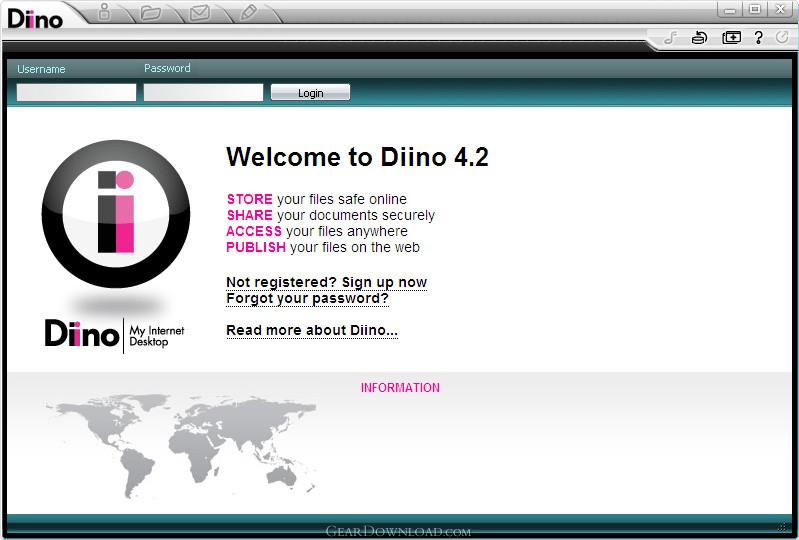Click 'STORE your files safe online' text

pyautogui.click(x=316, y=199)
